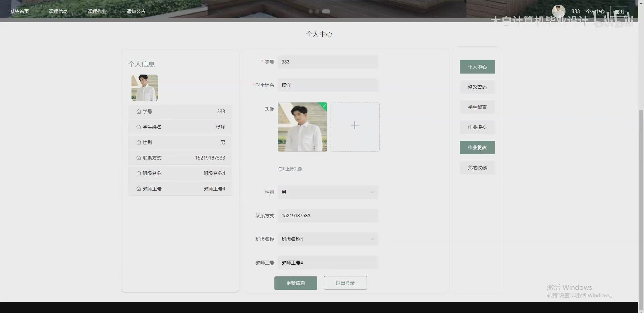Click the house icon beside 班级名称
The width and height of the screenshot is (644, 313).
(139, 173)
